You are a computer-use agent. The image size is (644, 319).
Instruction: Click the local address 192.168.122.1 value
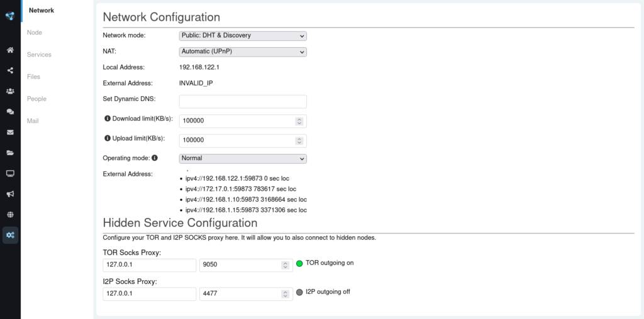point(199,67)
